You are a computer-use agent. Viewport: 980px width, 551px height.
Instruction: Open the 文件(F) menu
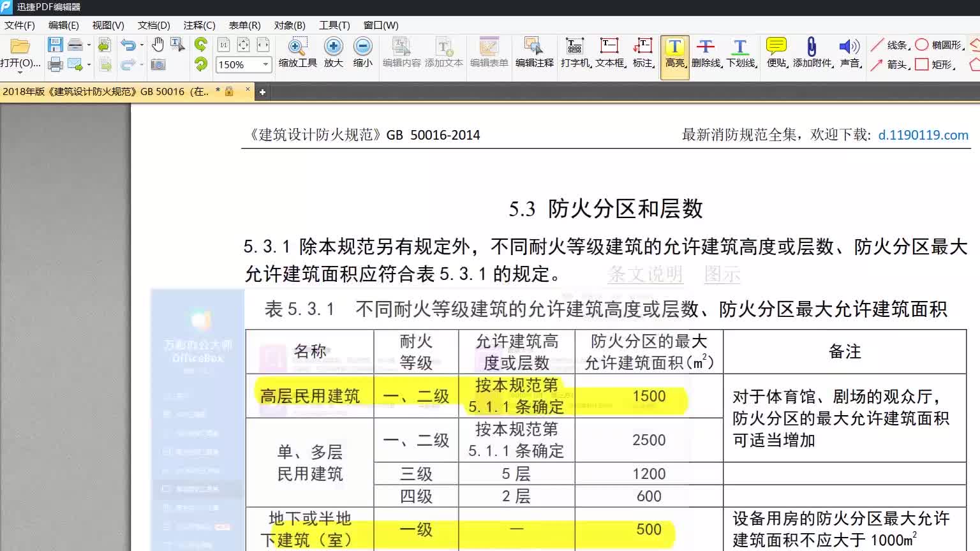20,25
